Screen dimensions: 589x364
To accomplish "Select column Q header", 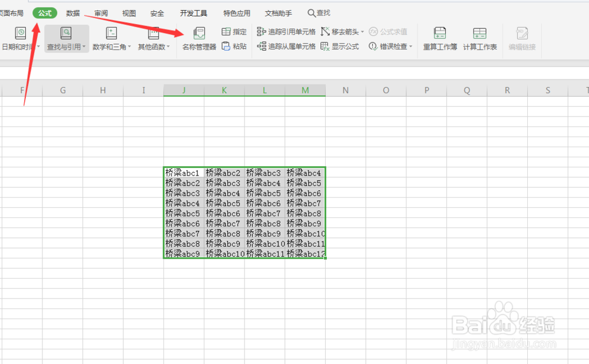I will pyautogui.click(x=467, y=90).
